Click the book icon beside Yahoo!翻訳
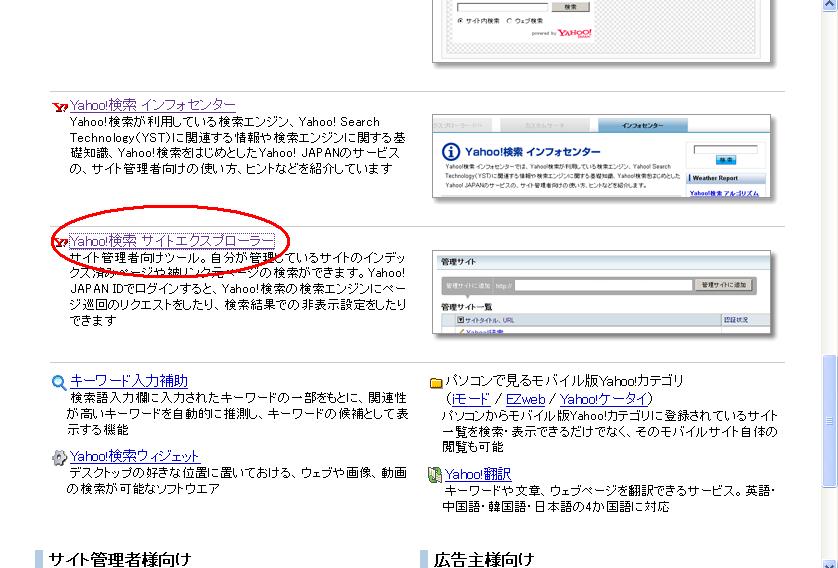 (x=434, y=475)
